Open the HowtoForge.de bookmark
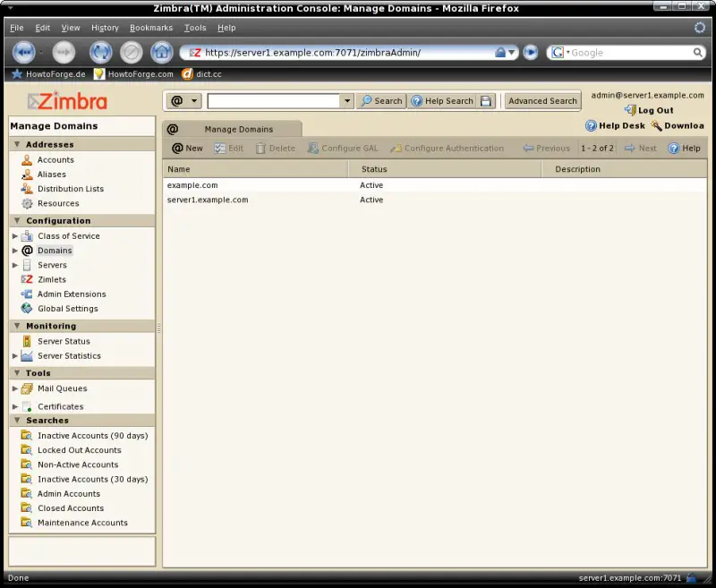The image size is (716, 588). tap(48, 74)
